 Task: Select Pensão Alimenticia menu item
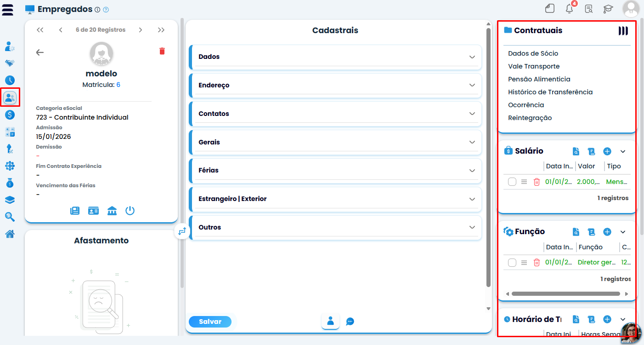(539, 79)
